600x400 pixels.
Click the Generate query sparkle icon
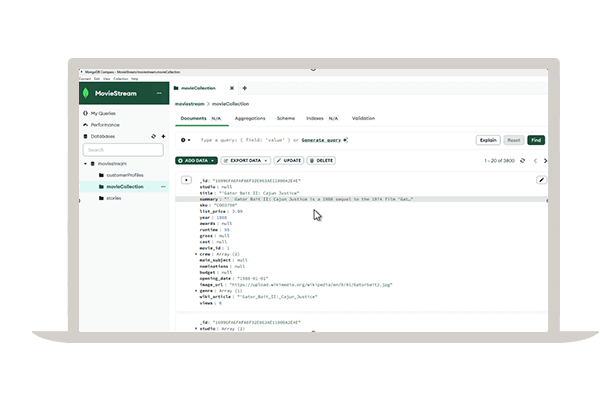(346, 140)
